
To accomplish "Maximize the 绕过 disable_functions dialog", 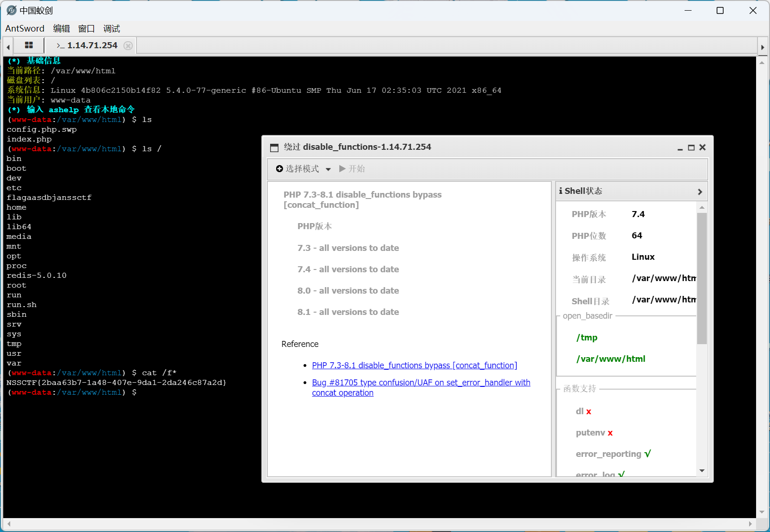I will tap(691, 147).
